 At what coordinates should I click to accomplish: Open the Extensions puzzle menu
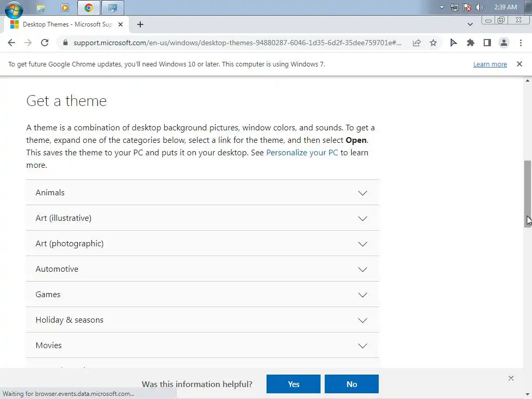pyautogui.click(x=470, y=43)
